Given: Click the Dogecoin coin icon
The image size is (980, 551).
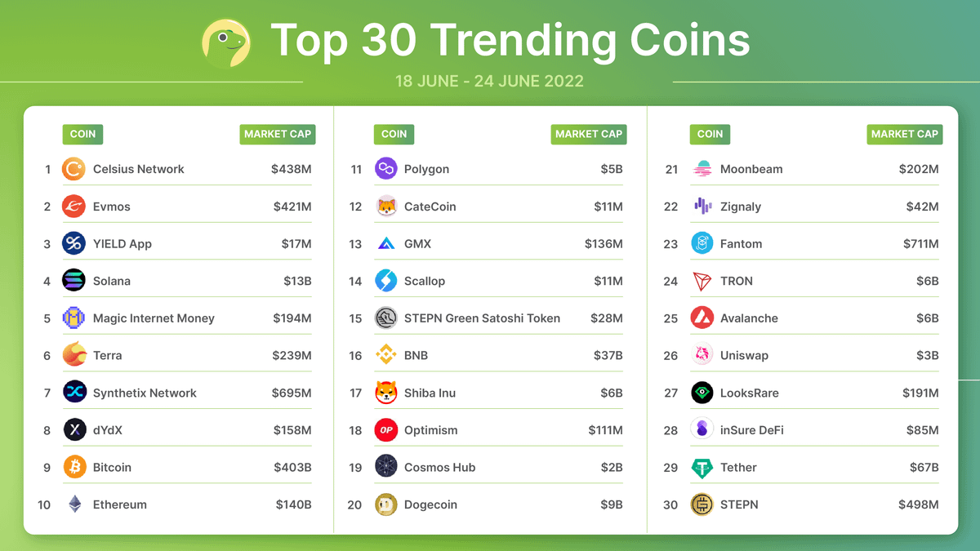Looking at the screenshot, I should pos(385,504).
